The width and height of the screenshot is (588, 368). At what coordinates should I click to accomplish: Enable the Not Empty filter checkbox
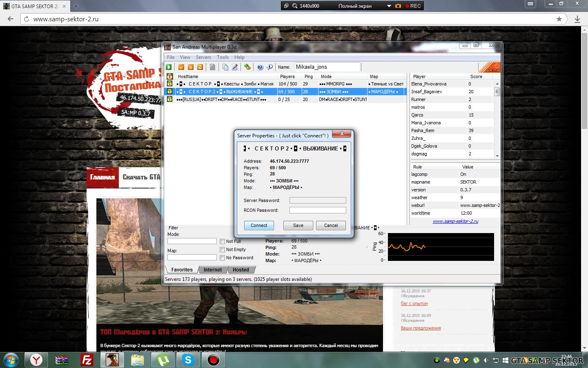click(222, 249)
